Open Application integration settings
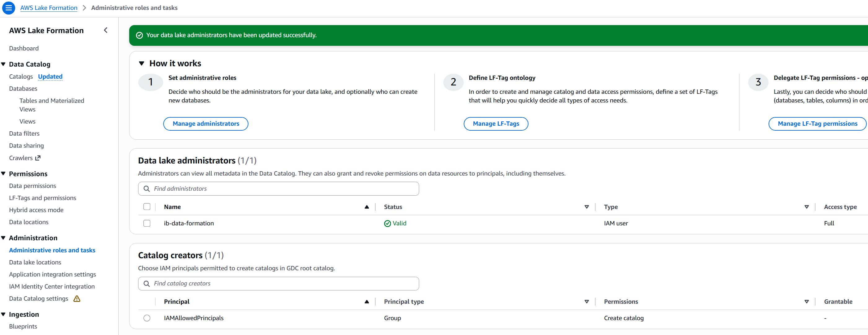The height and width of the screenshot is (335, 868). [53, 275]
